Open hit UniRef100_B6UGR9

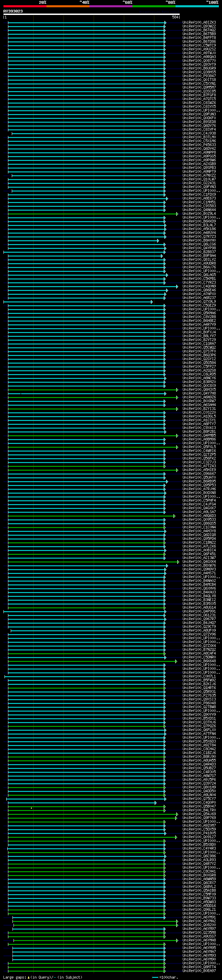pos(199,68)
